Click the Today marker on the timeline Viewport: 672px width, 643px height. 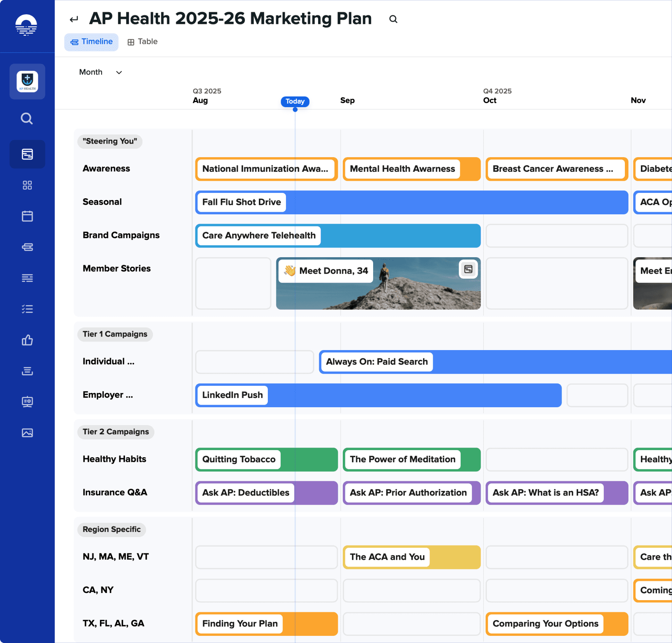[x=295, y=101]
